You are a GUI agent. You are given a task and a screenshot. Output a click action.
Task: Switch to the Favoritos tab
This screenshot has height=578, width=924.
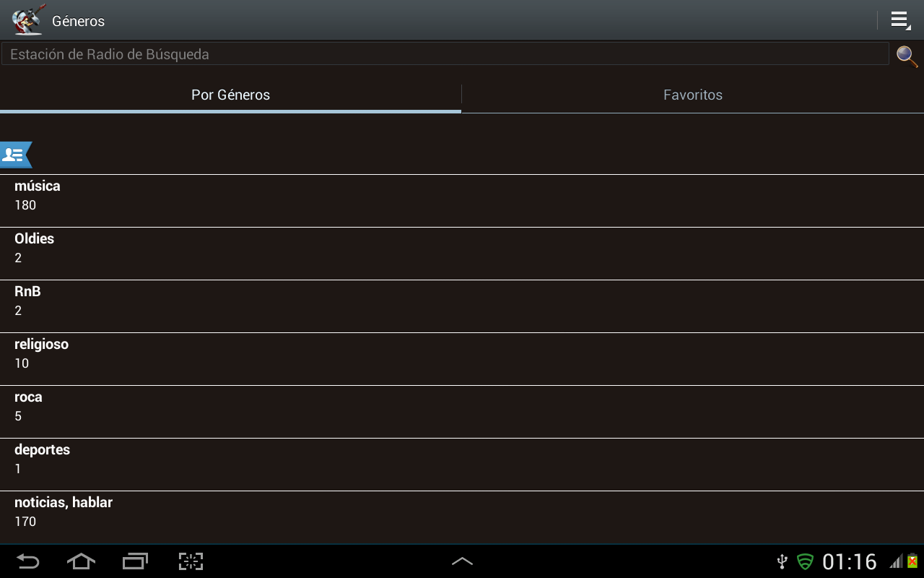coord(693,95)
